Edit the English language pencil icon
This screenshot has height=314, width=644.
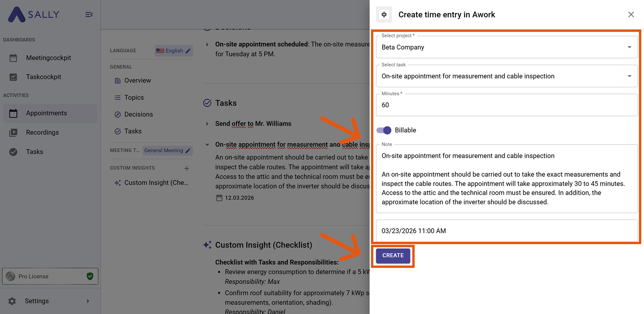(x=188, y=51)
